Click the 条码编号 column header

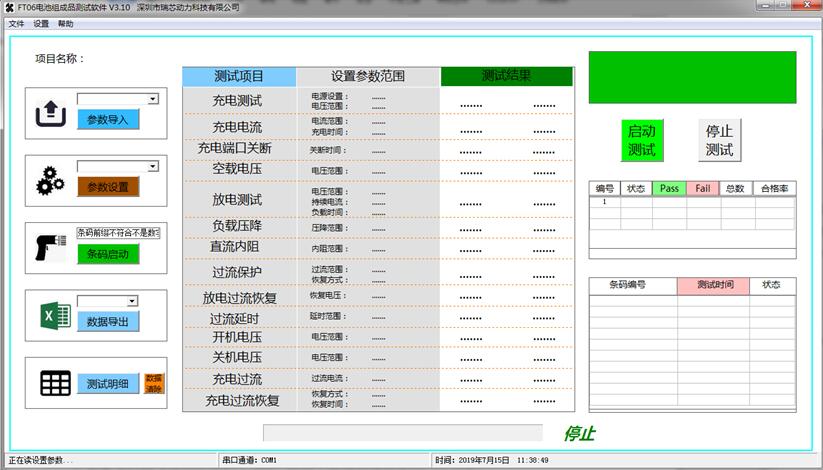(633, 285)
